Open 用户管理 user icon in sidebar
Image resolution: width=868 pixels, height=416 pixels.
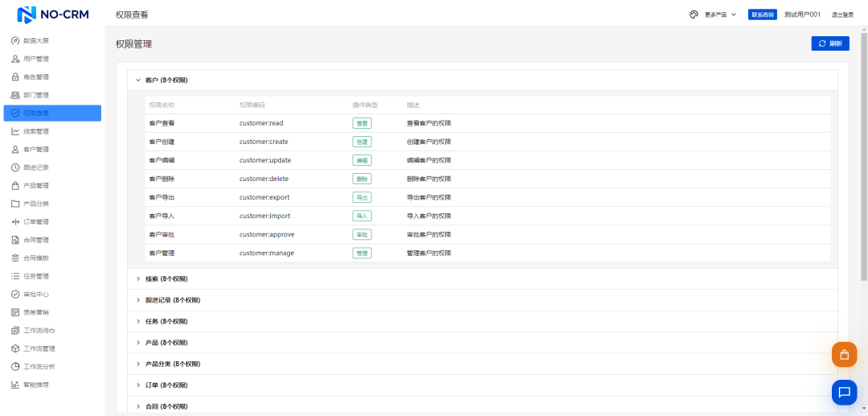15,59
